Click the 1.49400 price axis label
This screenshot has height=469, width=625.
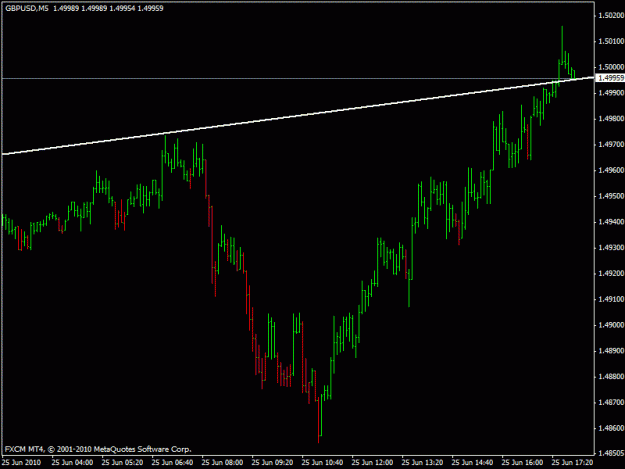click(611, 222)
